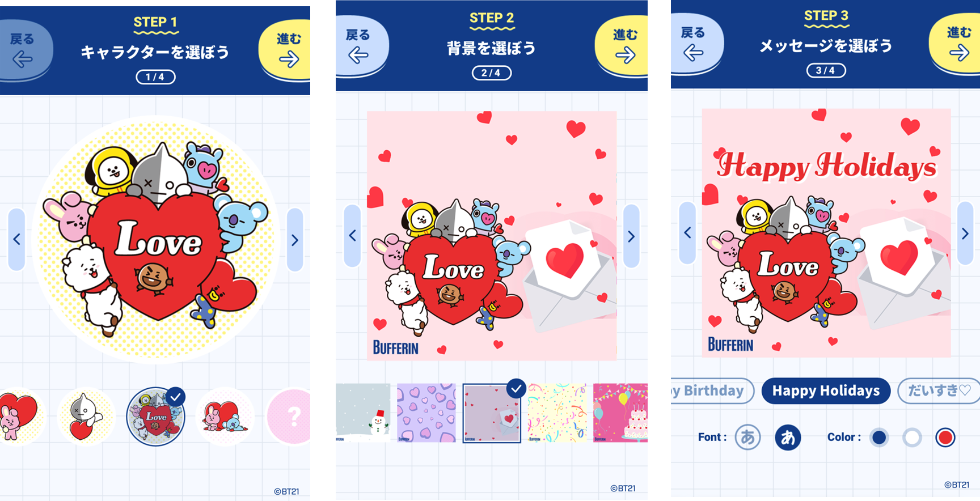Click the 戻る button on STEP 3

(x=695, y=44)
